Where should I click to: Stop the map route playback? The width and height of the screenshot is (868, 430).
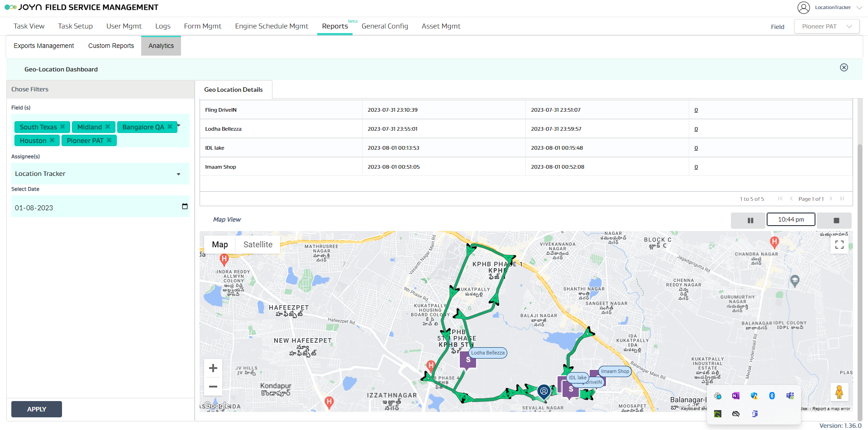[836, 220]
